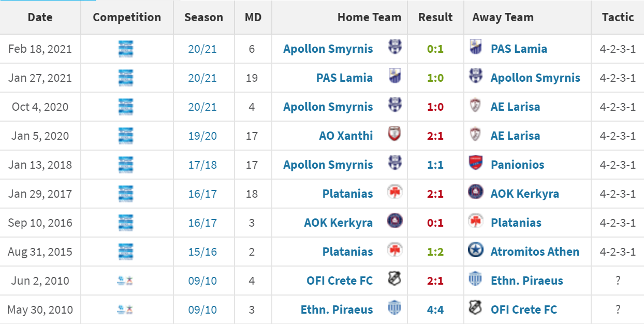Click Apollon Smyrnis crest in Feb 18, 2021 row
This screenshot has width=644, height=324.
(395, 48)
